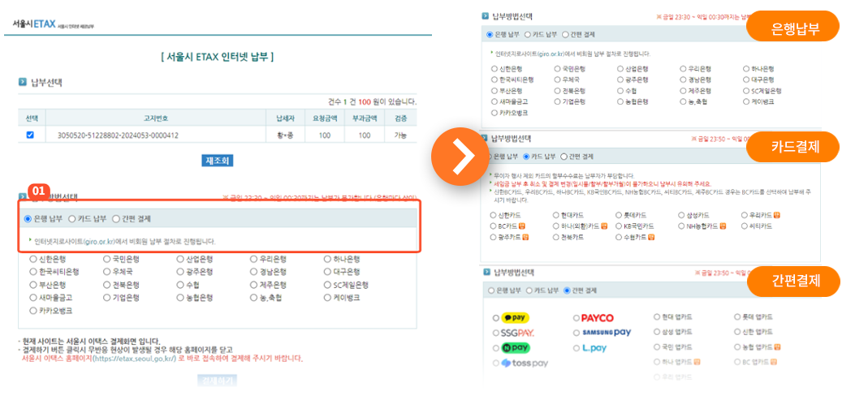
Task: Pick SC제일은행 on the ETAX 인터넷 납부 page
Action: [328, 286]
